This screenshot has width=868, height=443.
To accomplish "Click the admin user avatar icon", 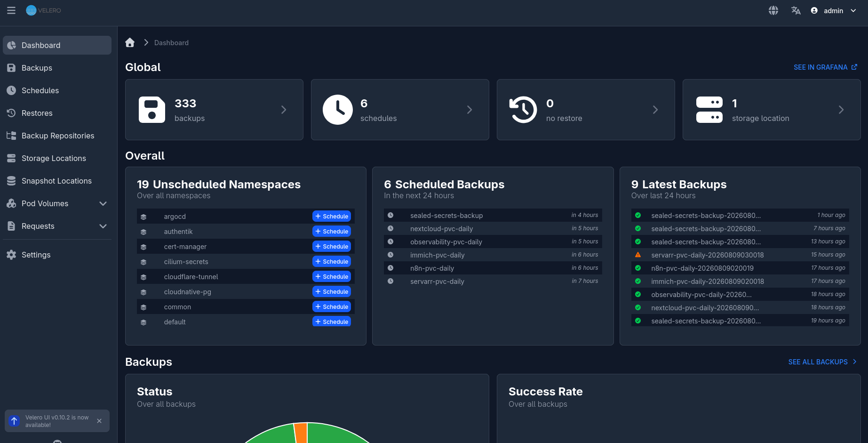I will [814, 10].
